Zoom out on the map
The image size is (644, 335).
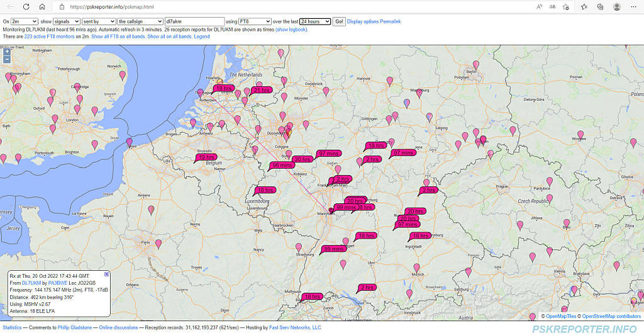7,59
